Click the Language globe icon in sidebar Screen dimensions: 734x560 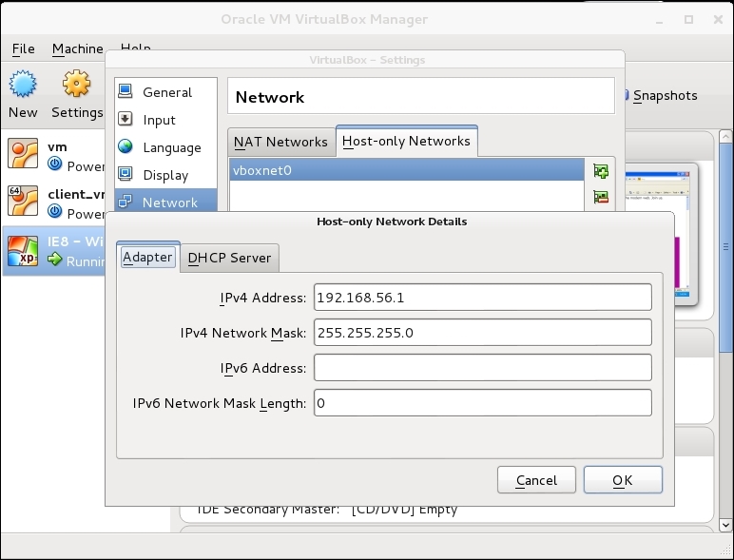point(125,146)
